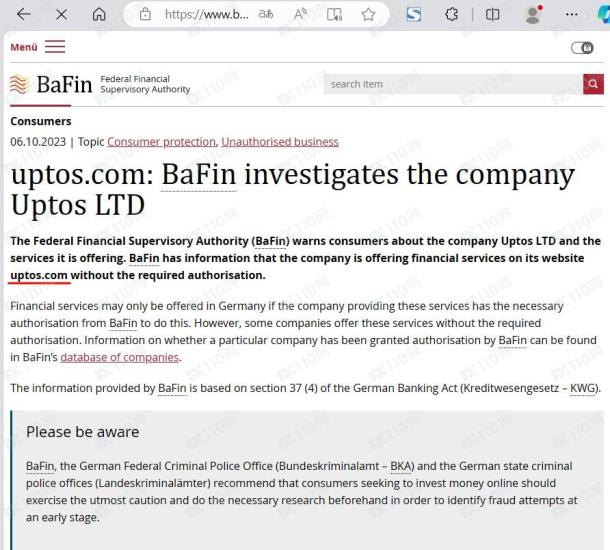The width and height of the screenshot is (610, 550).
Task: Click the KWG abbreviation
Action: pos(582,388)
